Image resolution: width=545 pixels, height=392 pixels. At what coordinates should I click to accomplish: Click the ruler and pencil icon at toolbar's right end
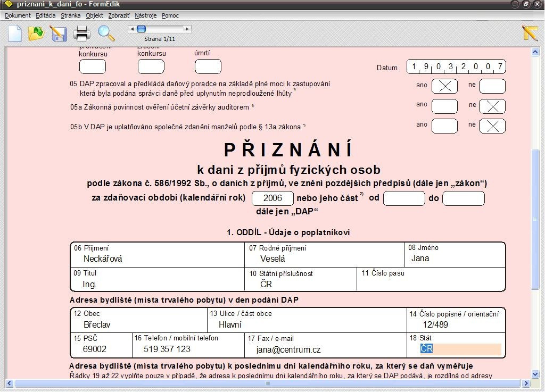tap(530, 33)
